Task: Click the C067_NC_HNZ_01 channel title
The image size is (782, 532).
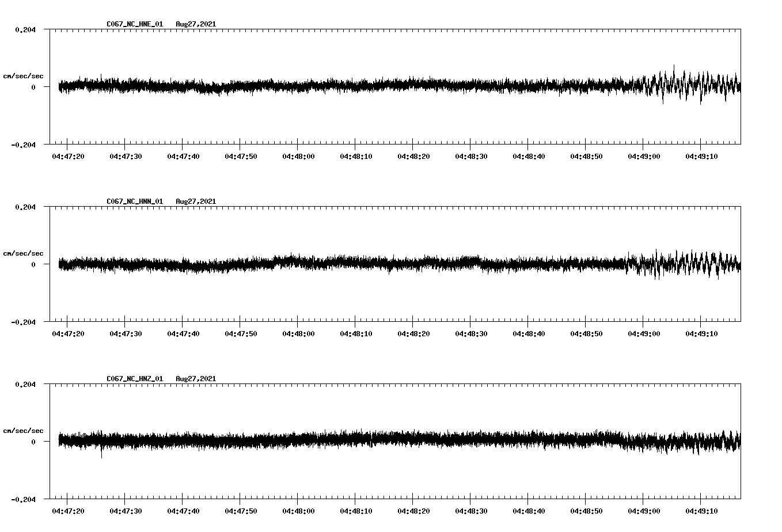Action: coord(135,379)
